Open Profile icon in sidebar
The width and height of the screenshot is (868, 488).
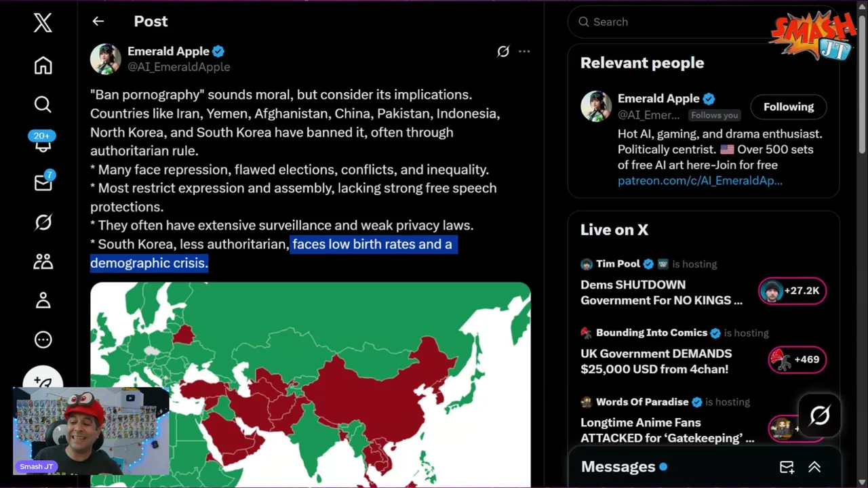(43, 300)
